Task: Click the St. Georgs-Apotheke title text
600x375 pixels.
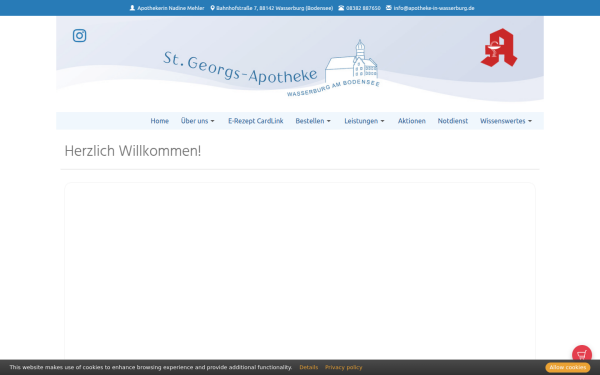Action: [240, 68]
